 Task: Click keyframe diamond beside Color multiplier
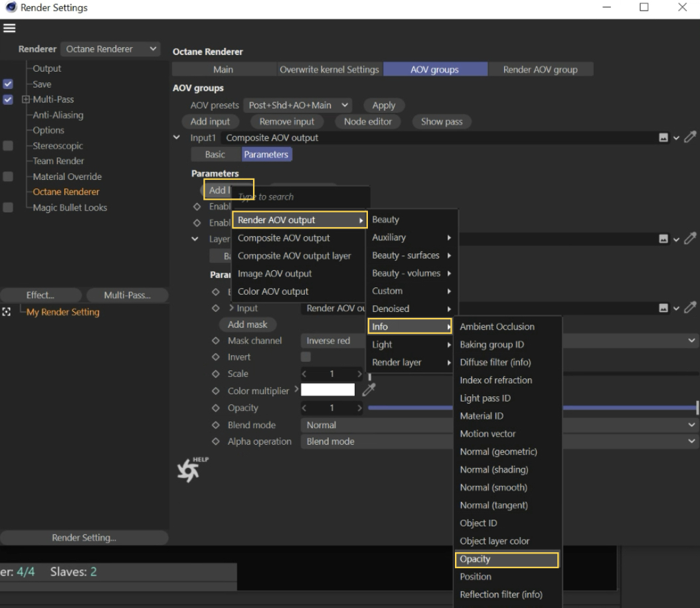[216, 391]
